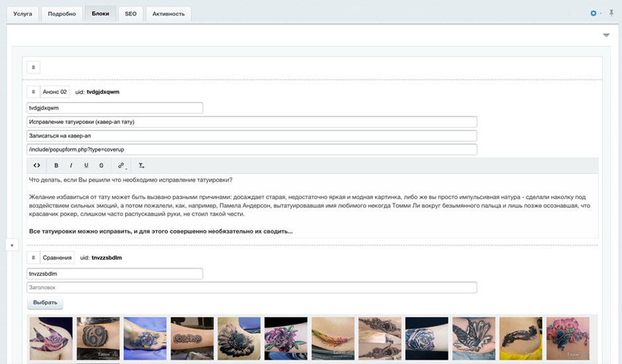The height and width of the screenshot is (364, 622).
Task: Click the plus button to add block
Action: click(x=11, y=245)
